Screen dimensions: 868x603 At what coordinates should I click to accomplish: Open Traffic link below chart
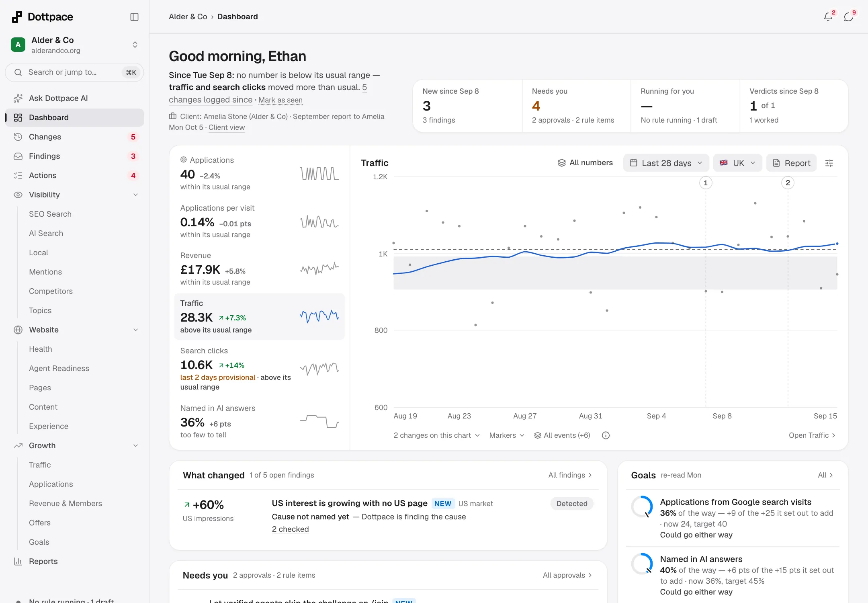pos(812,435)
